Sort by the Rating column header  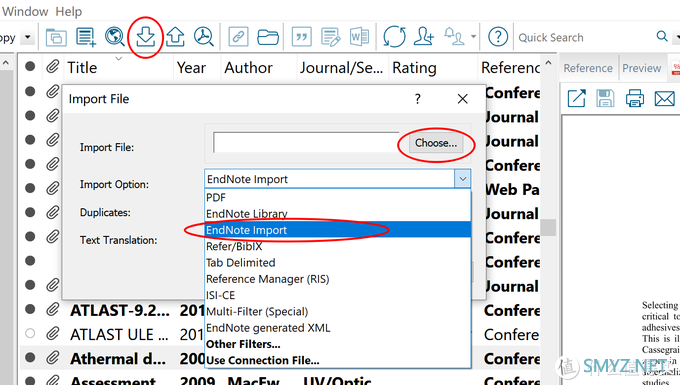pos(414,68)
